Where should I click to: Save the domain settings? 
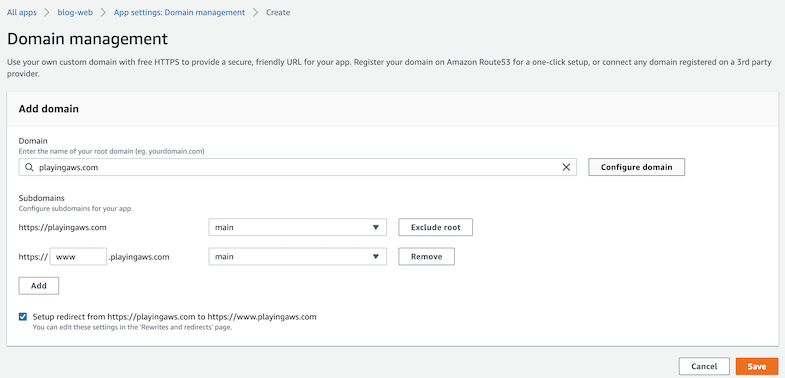pyautogui.click(x=756, y=366)
